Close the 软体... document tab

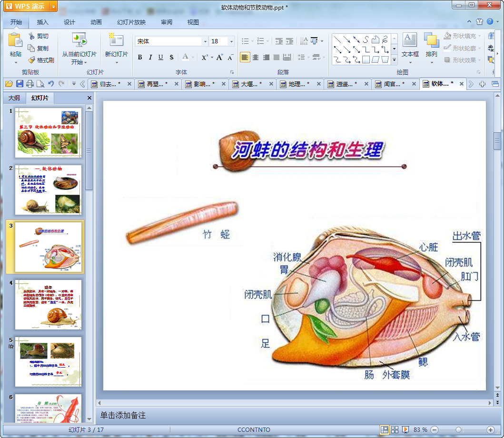point(462,84)
